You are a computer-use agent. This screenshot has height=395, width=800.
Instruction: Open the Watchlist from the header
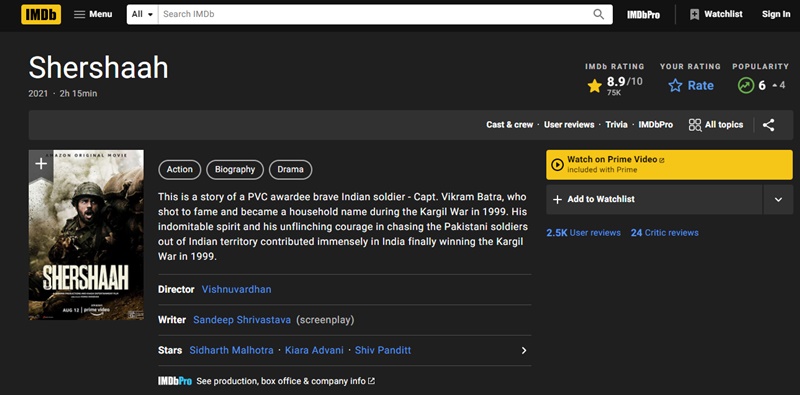pyautogui.click(x=716, y=14)
